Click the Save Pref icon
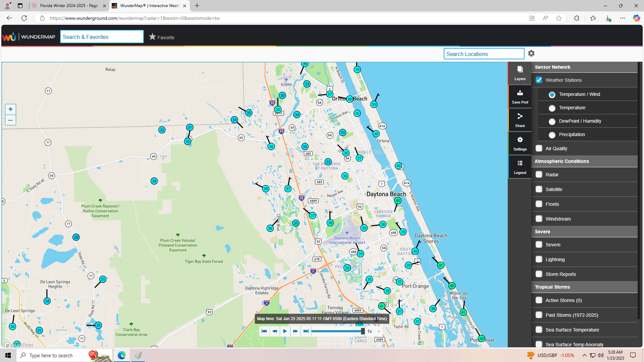 pyautogui.click(x=520, y=97)
